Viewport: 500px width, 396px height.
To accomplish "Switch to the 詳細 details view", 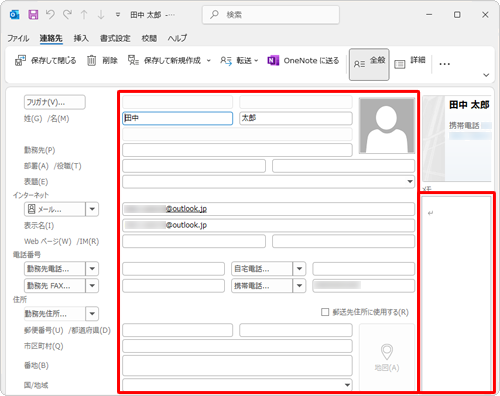I will tap(410, 63).
